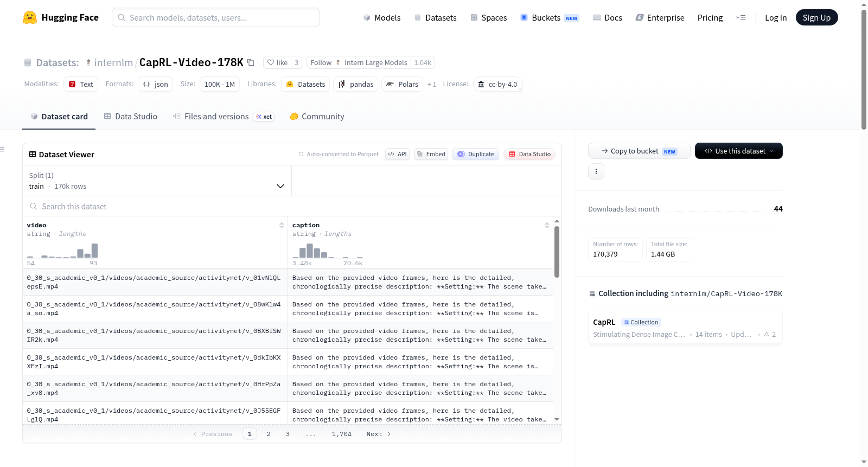The image size is (868, 467).
Task: Sort the video column
Action: (x=282, y=225)
